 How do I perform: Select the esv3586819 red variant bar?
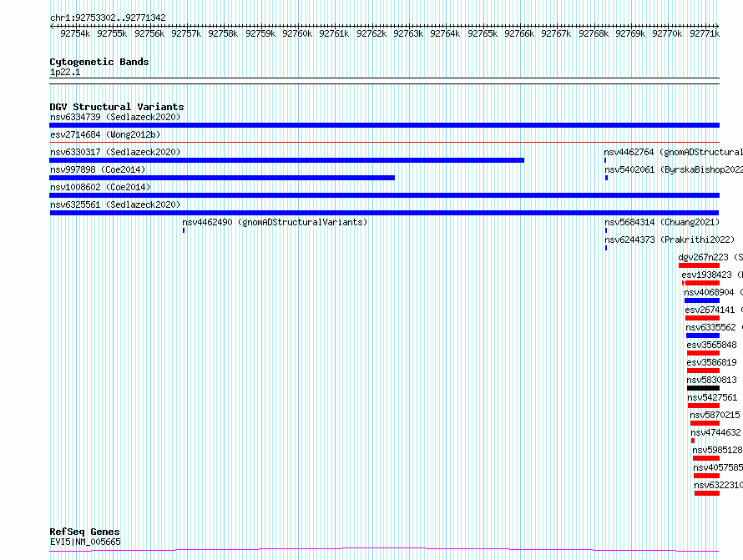(x=703, y=371)
